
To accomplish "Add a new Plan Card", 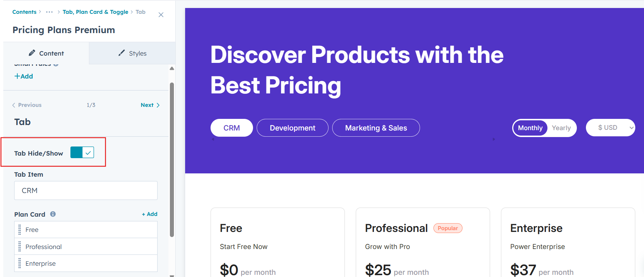I will (x=150, y=214).
